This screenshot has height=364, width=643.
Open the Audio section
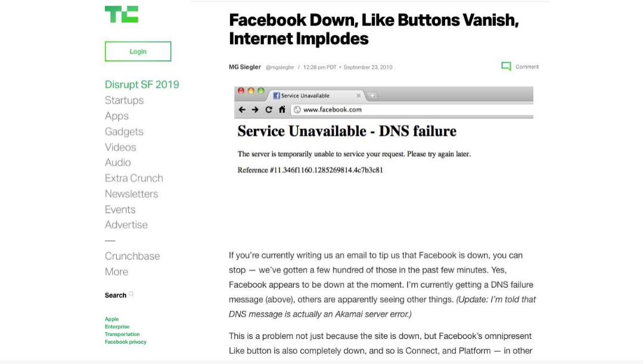pos(117,162)
